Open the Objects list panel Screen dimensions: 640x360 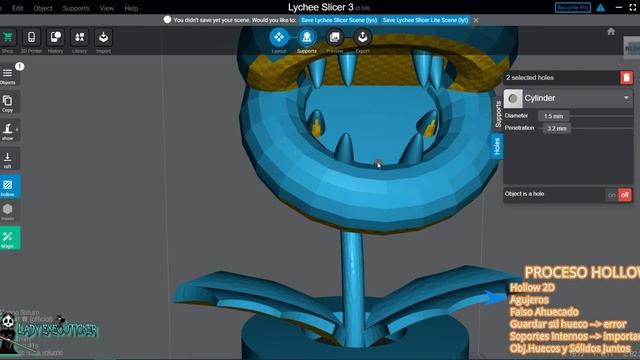click(x=8, y=75)
